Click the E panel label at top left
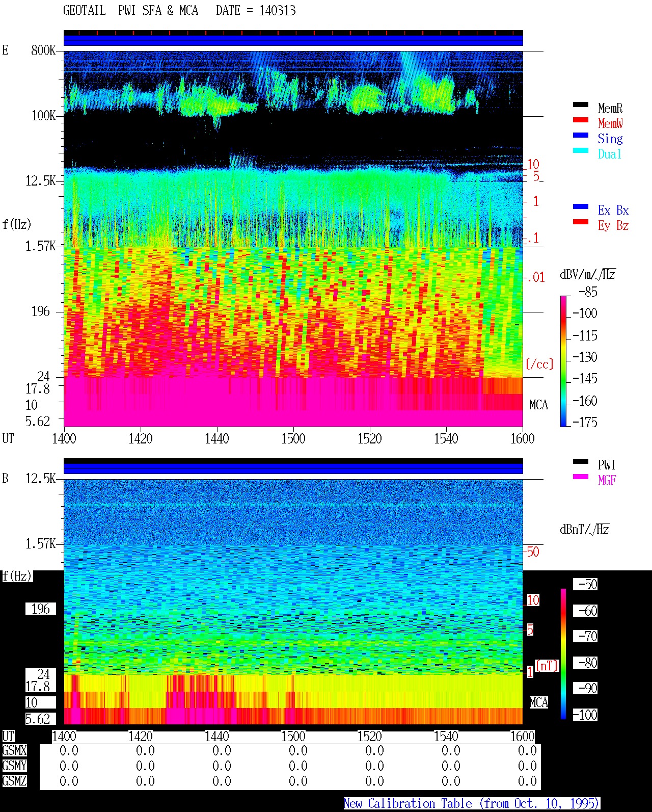 click(x=6, y=50)
